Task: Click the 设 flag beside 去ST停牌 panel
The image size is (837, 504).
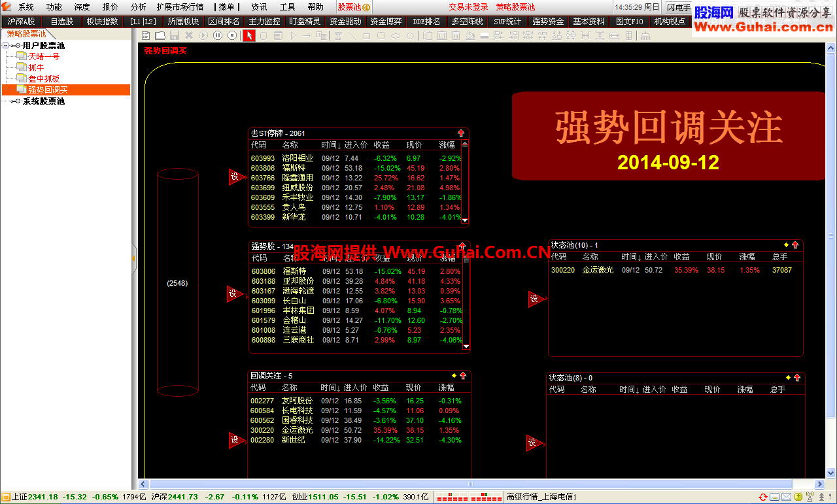Action: 235,176
